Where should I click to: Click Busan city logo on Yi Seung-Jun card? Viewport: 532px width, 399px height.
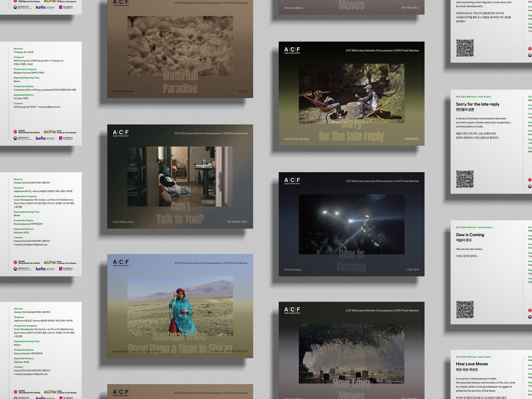pyautogui.click(x=66, y=138)
